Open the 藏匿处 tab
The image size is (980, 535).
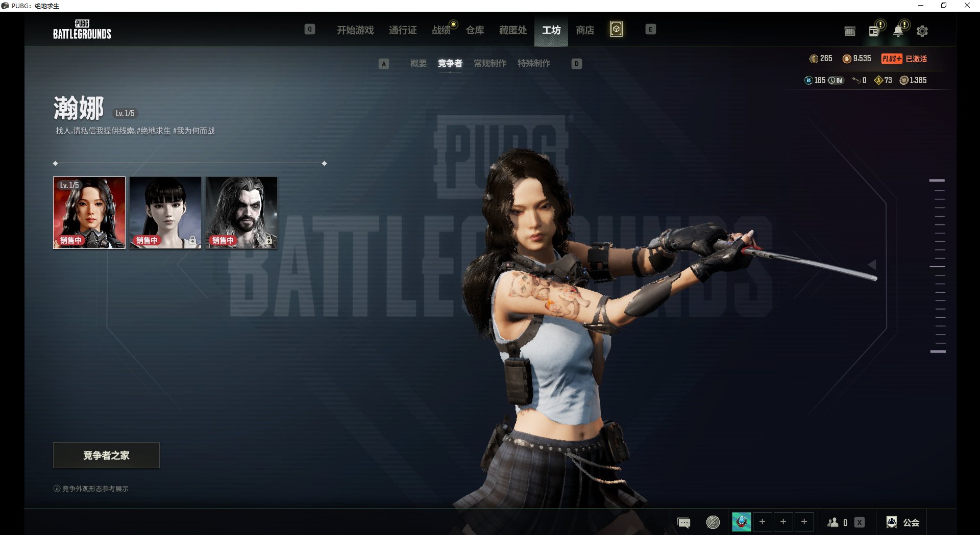pos(512,30)
